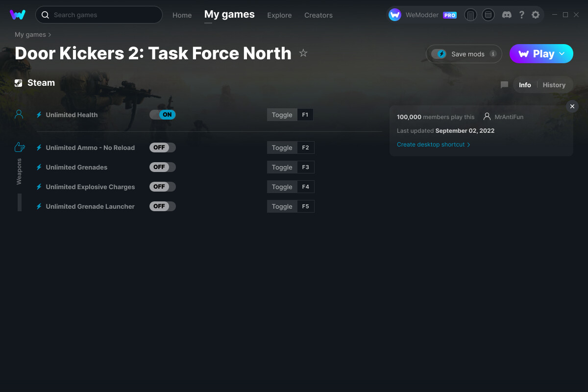
Task: Click Toggle button for F3 hotkey
Action: pyautogui.click(x=282, y=167)
